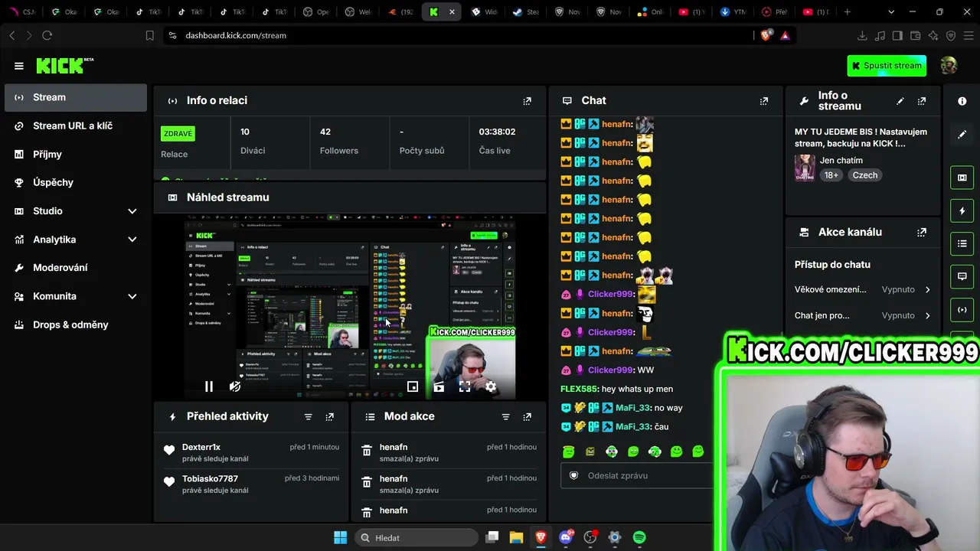The width and height of the screenshot is (980, 551).
Task: Click the info icon in right sidebar
Action: pyautogui.click(x=962, y=101)
